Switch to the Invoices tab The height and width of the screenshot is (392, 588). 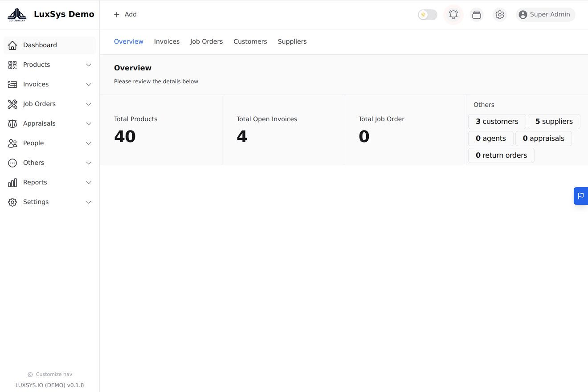[x=167, y=41]
